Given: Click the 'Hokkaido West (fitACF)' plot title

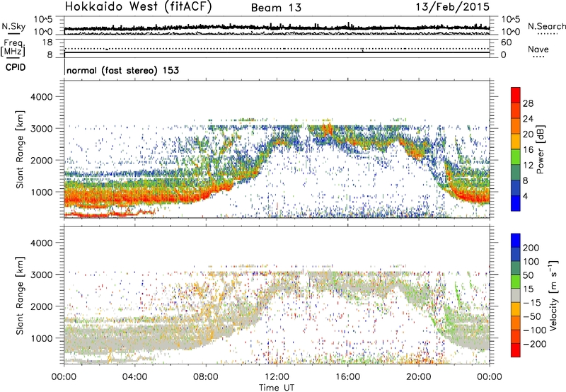Looking at the screenshot, I should click(x=138, y=7).
